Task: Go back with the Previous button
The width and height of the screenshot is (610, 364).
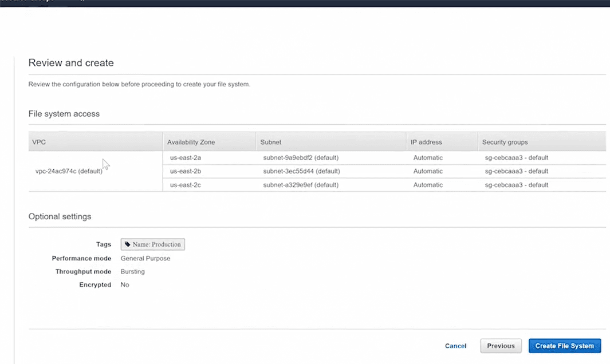Action: (501, 346)
